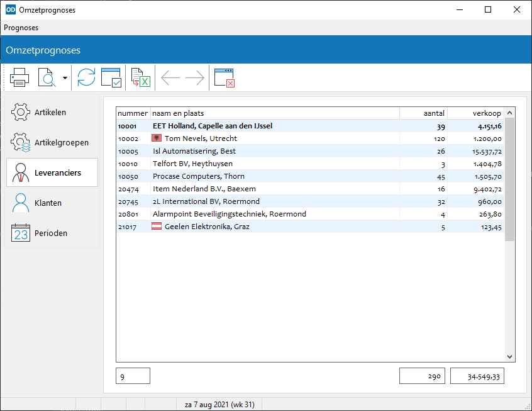Screen dimensions: 532x411
Task: Sort by nummer column header
Action: coord(133,113)
